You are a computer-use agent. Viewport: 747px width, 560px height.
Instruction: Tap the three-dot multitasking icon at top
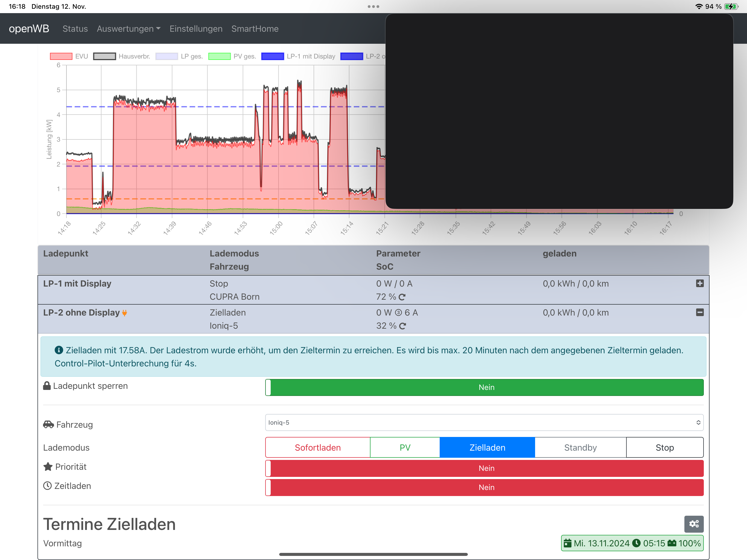(373, 6)
